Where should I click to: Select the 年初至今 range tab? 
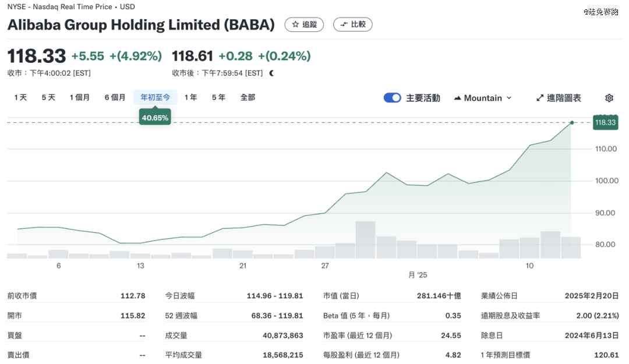point(156,97)
